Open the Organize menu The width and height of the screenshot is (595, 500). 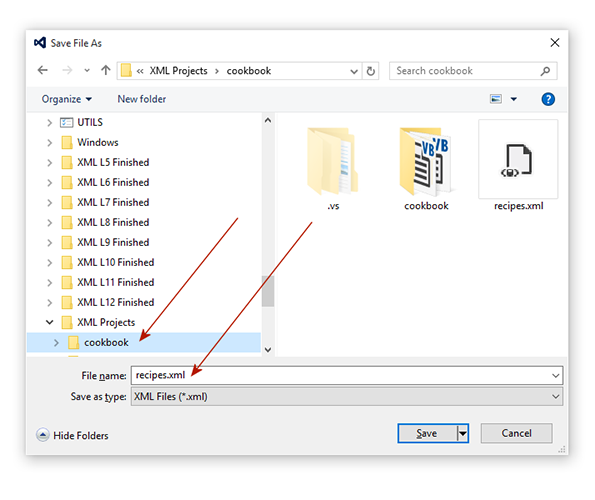point(67,99)
